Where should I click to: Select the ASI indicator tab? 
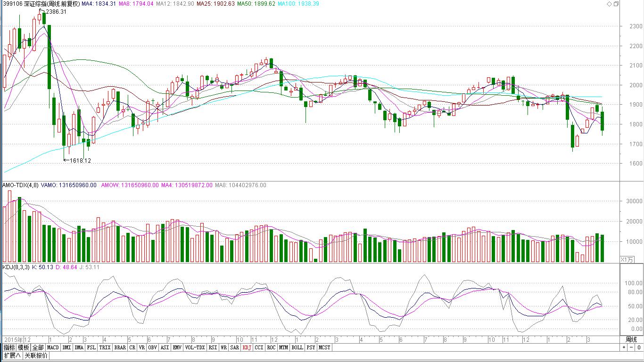point(165,348)
